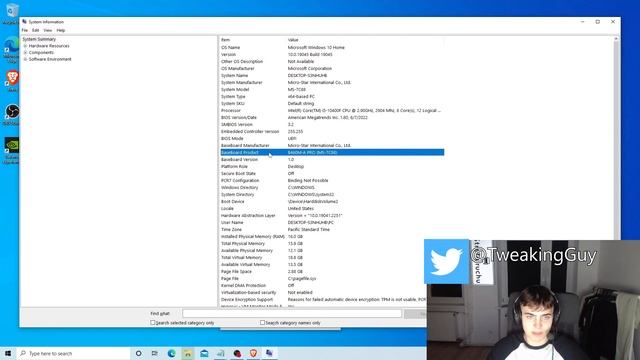The width and height of the screenshot is (640, 360).
Task: Switch to Brave browser on the taskbar
Action: click(253, 353)
